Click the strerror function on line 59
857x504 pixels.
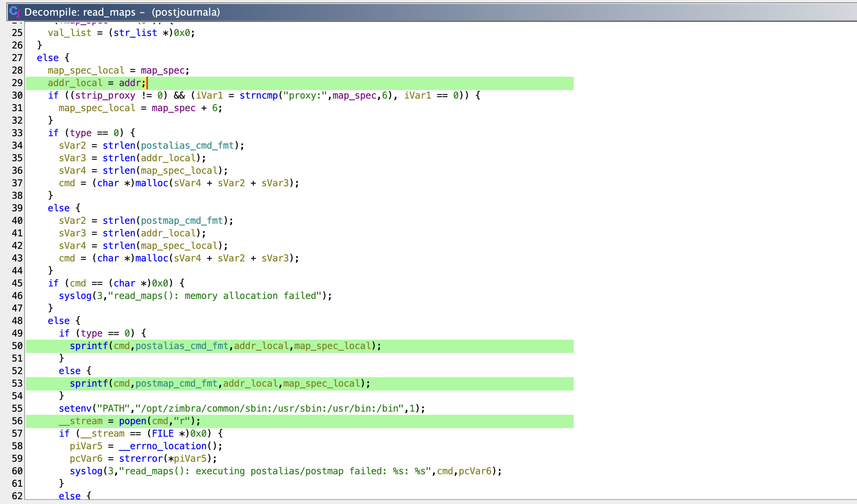(x=141, y=458)
